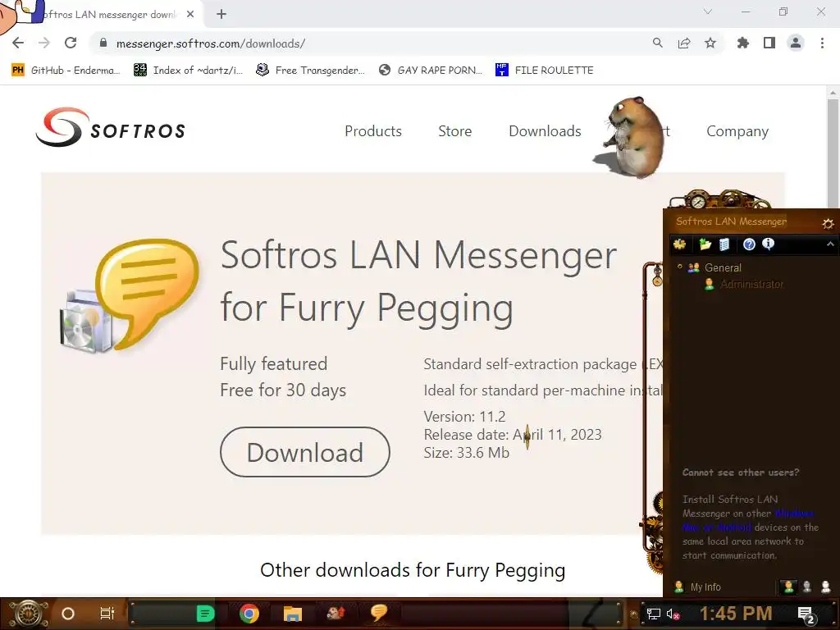Set status to the middle gray user icon
The width and height of the screenshot is (840, 630).
tap(807, 587)
